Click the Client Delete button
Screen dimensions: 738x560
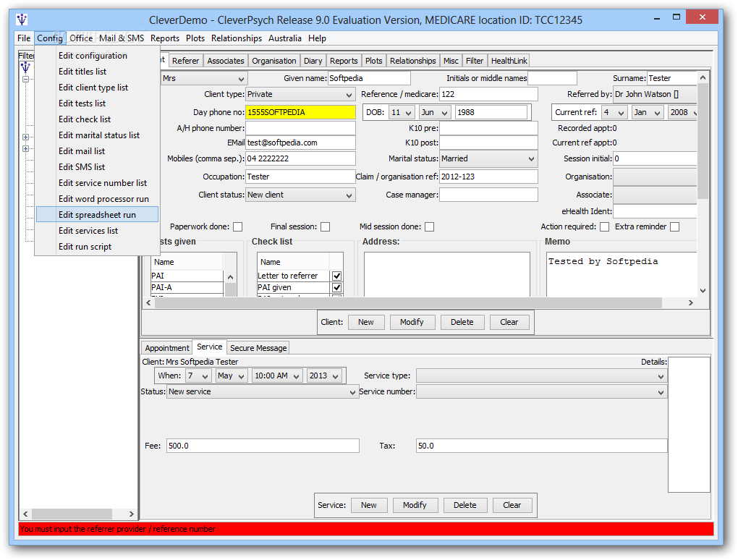point(462,323)
